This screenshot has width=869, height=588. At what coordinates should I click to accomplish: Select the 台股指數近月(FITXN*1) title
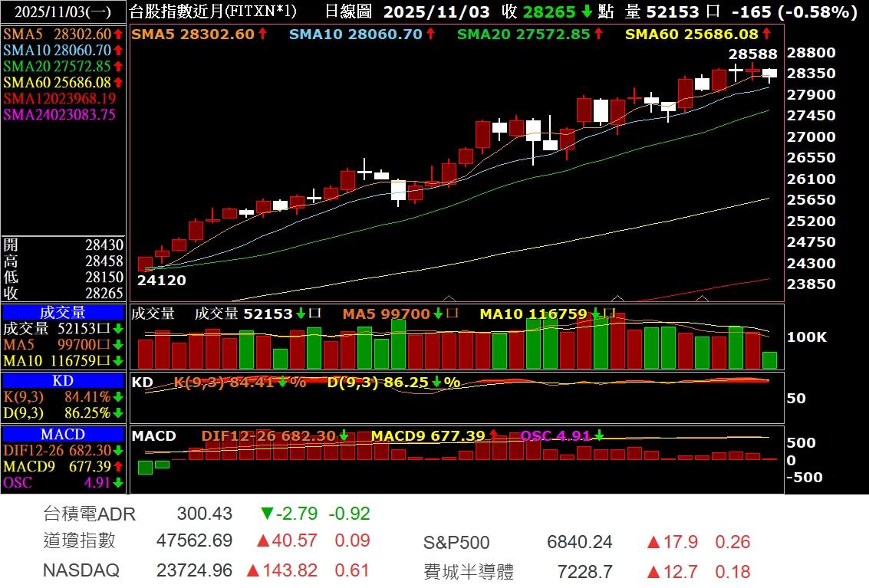click(x=212, y=11)
